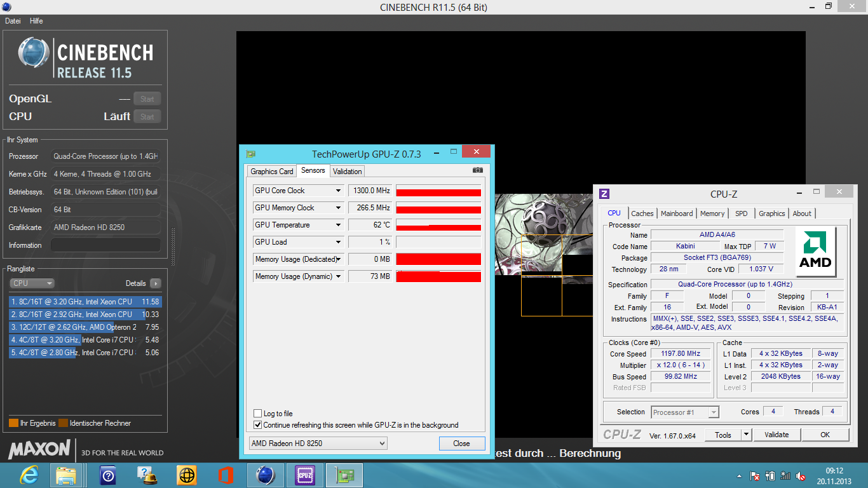The image size is (868, 488).
Task: Open Internet Explorer from the taskbar
Action: point(29,475)
